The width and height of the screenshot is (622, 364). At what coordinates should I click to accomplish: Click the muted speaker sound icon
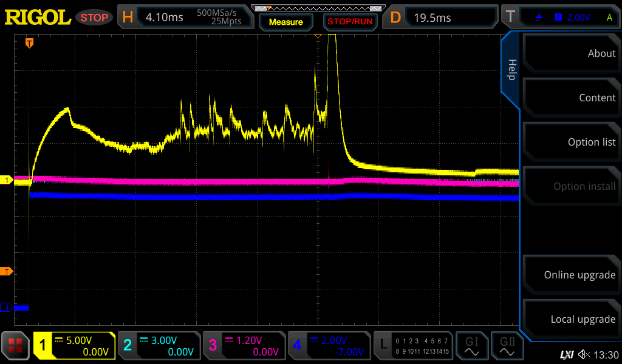pyautogui.click(x=584, y=354)
